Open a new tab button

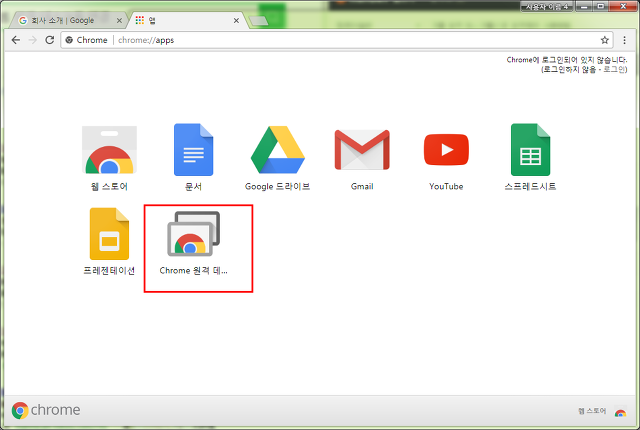pyautogui.click(x=258, y=20)
